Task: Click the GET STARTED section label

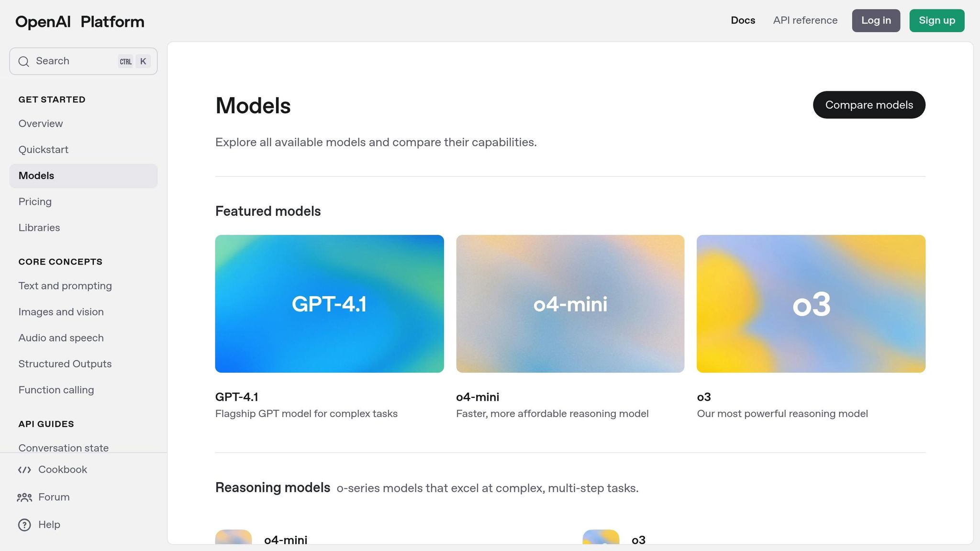Action: pyautogui.click(x=52, y=99)
